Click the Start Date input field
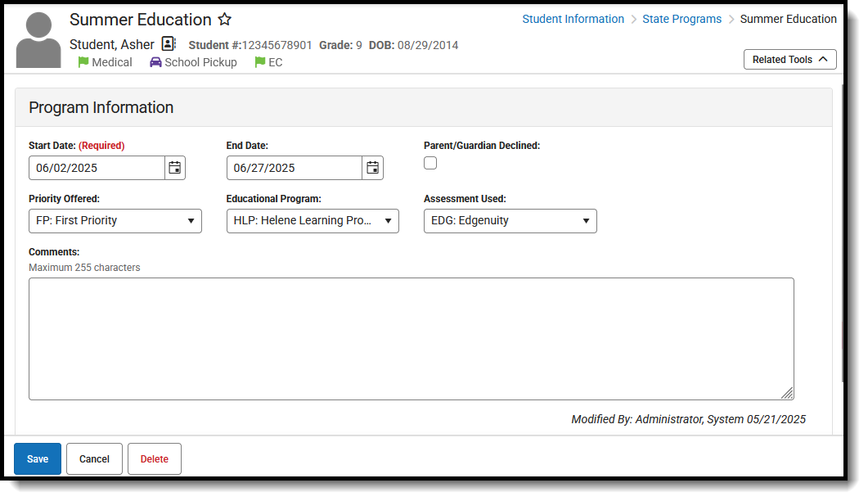The image size is (868, 501). [97, 168]
